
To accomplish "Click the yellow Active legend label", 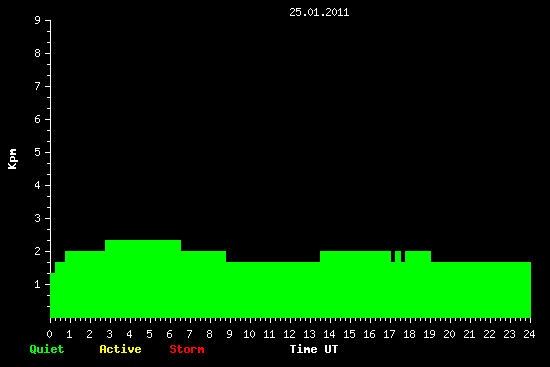I will tap(120, 349).
